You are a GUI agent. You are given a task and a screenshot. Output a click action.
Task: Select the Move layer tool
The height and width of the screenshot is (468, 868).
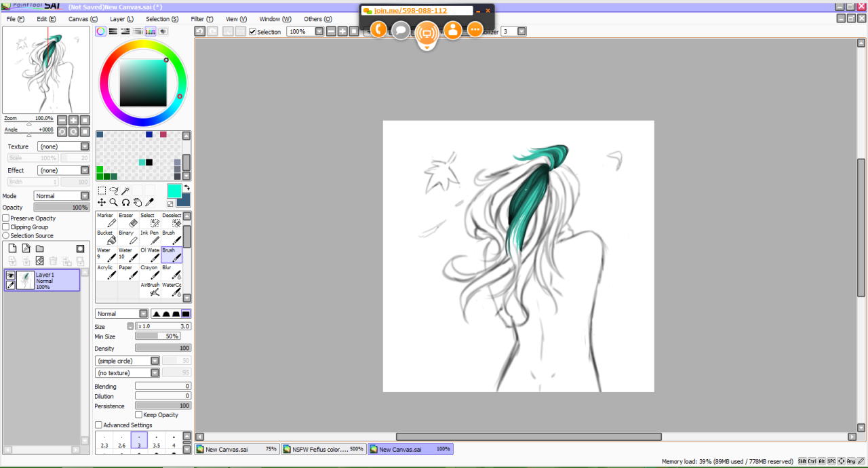102,202
